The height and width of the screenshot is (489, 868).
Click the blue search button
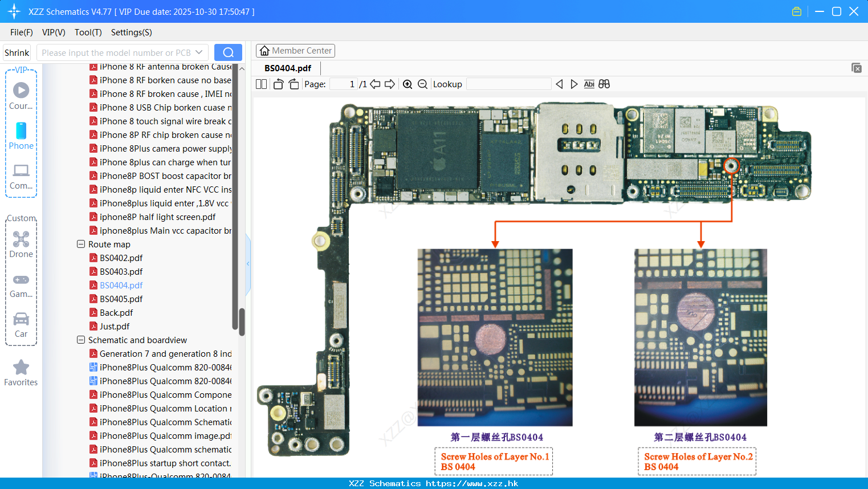[x=228, y=52]
